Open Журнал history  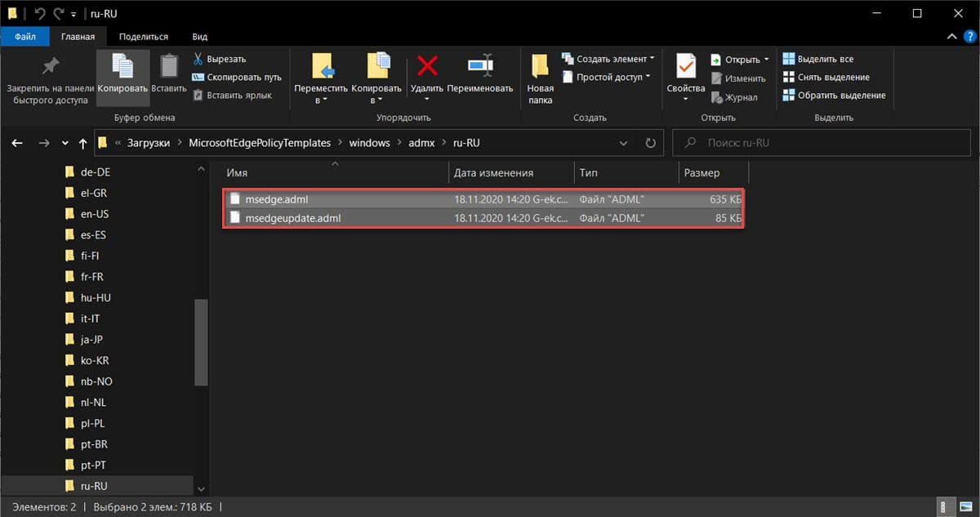click(x=733, y=97)
